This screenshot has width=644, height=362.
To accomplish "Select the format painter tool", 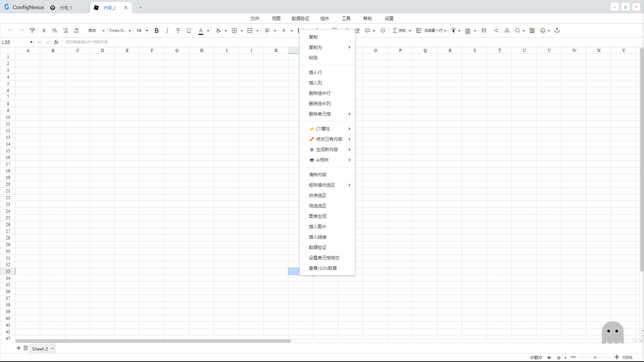I will (x=32, y=31).
